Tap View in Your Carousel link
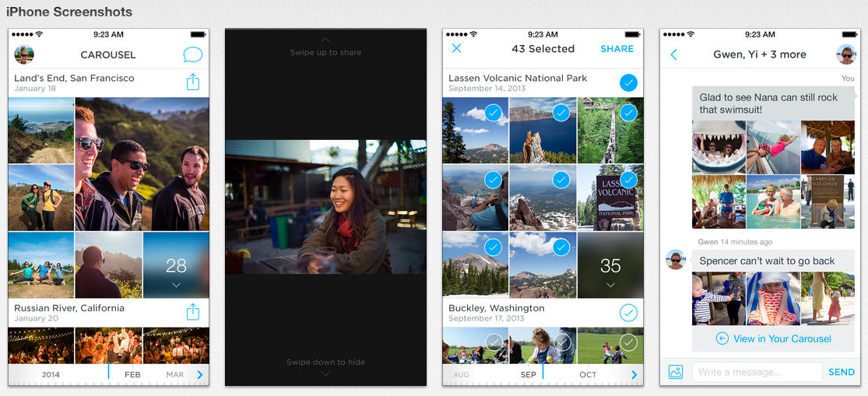Screen dimensions: 868x396 (773, 339)
